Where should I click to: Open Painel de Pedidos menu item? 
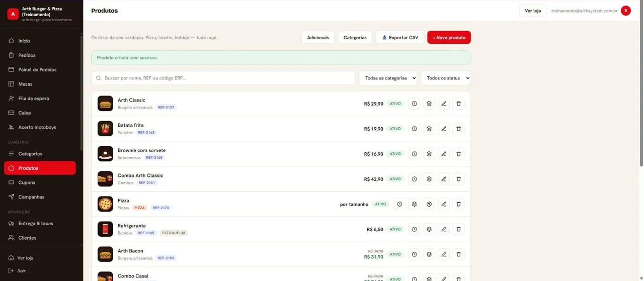[40, 70]
